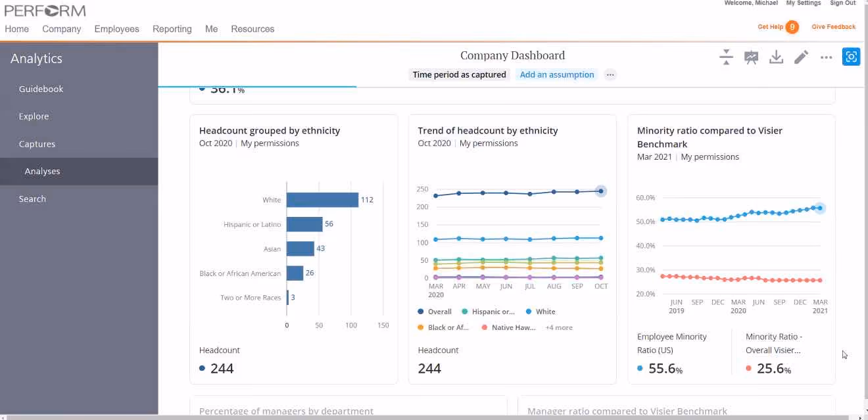Click the Black or African American bar
Screen dimensions: 868x420
coord(295,273)
